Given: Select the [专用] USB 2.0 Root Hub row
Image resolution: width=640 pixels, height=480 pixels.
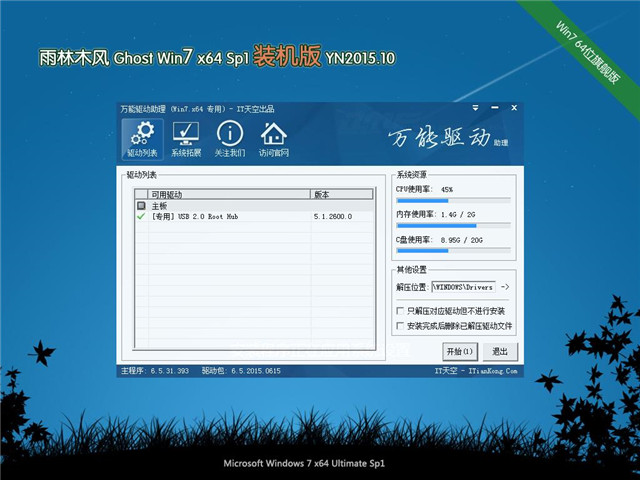Looking at the screenshot, I should 255,216.
